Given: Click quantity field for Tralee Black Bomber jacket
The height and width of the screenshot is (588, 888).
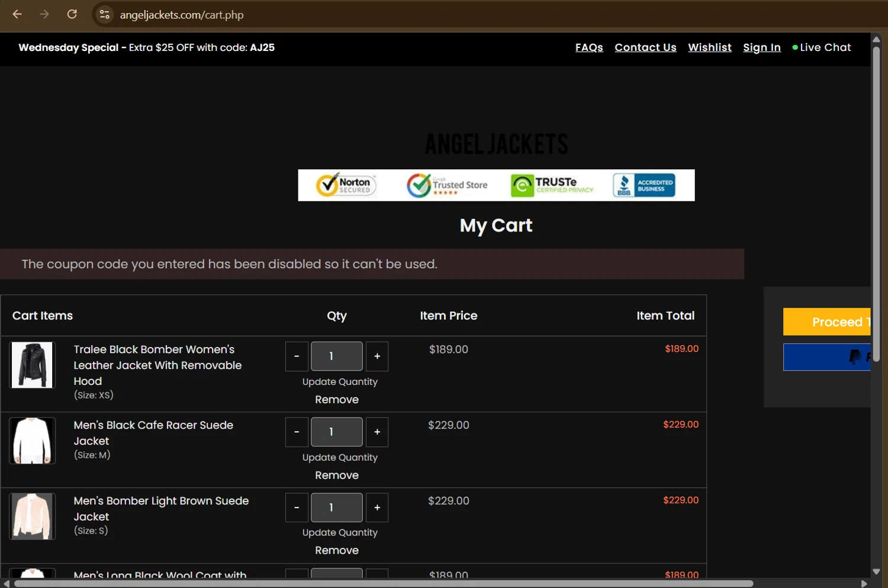Looking at the screenshot, I should (337, 356).
